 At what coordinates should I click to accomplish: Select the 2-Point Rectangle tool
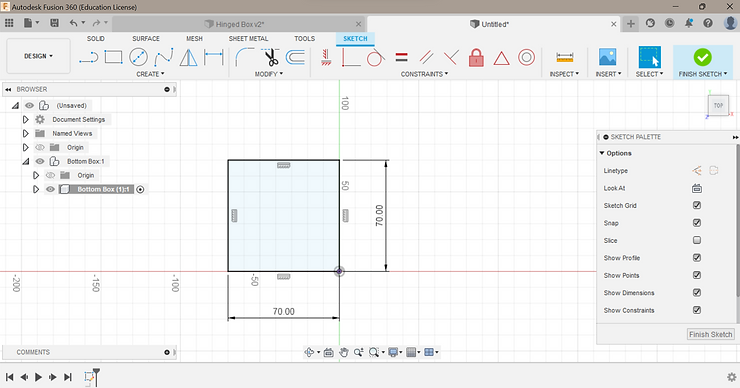(x=113, y=58)
